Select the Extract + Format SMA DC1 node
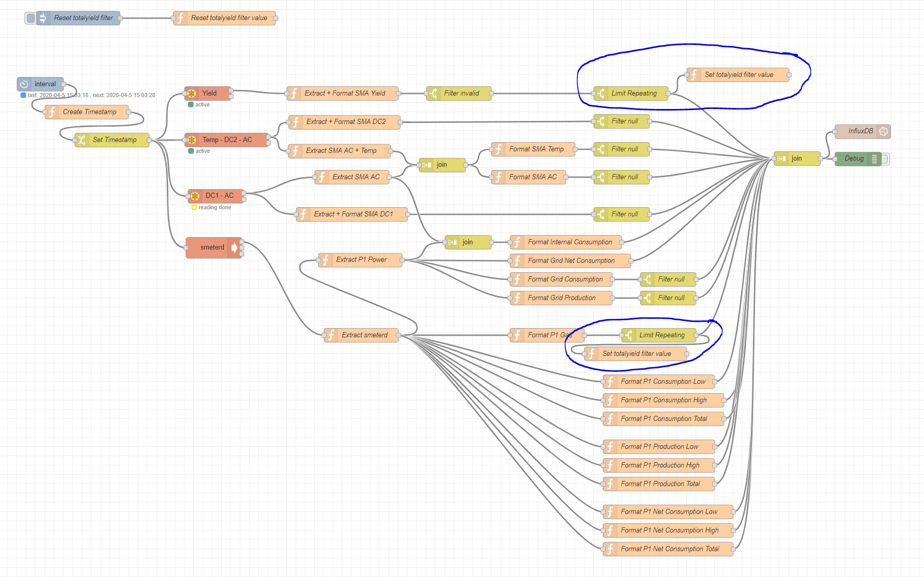This screenshot has width=924, height=577. pos(352,214)
